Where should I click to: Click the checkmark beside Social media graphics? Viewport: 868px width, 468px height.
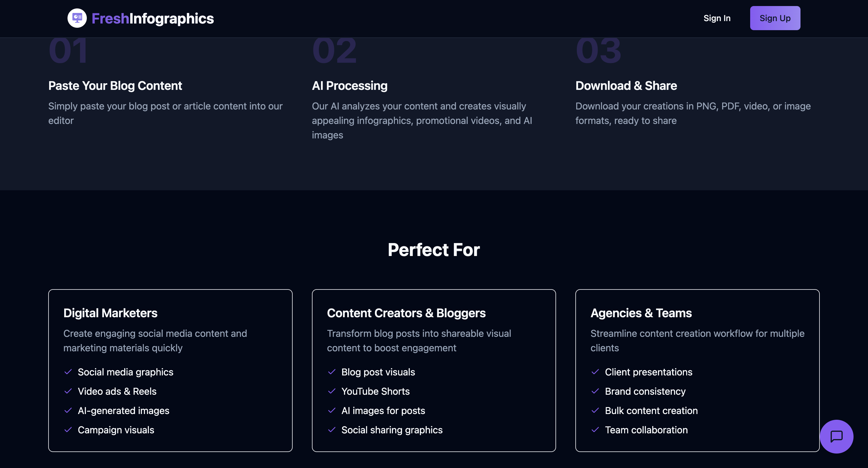68,372
